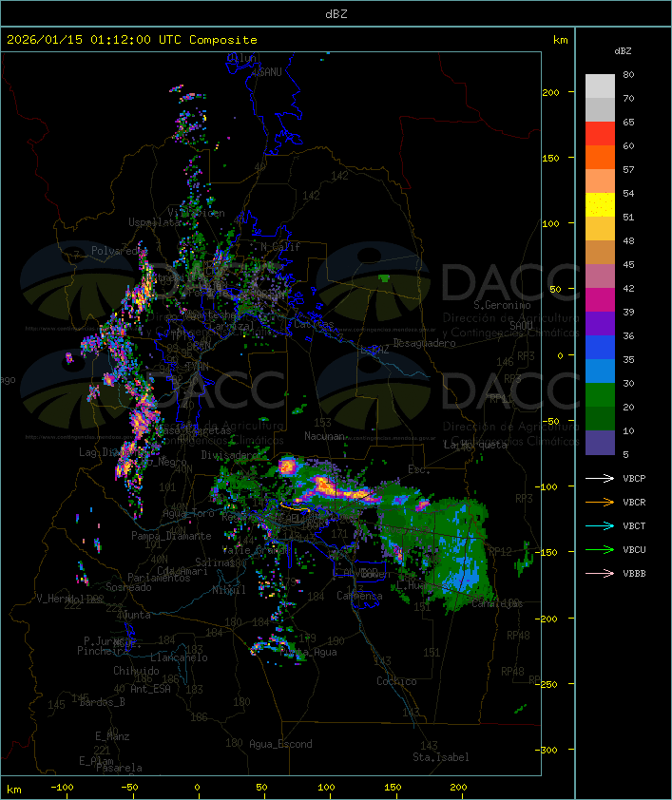Image resolution: width=672 pixels, height=800 pixels.
Task: Click the cyan VBCT arrow icon
Action: [x=600, y=526]
